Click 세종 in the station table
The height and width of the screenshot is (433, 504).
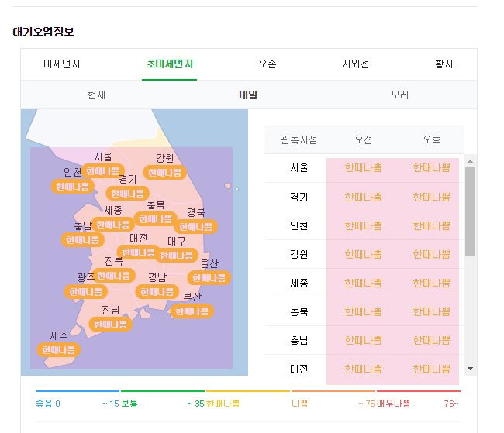click(x=299, y=283)
